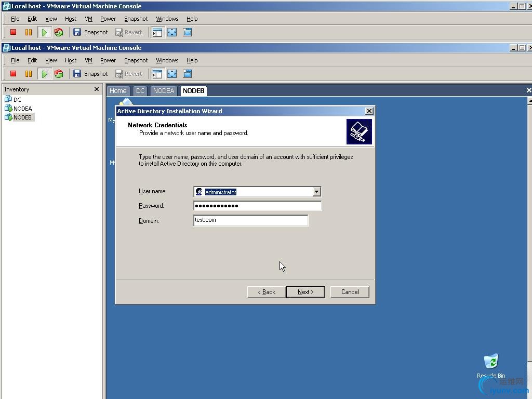Click green Power On icon in upper console toolbar
This screenshot has height=399, width=532.
coord(44,32)
